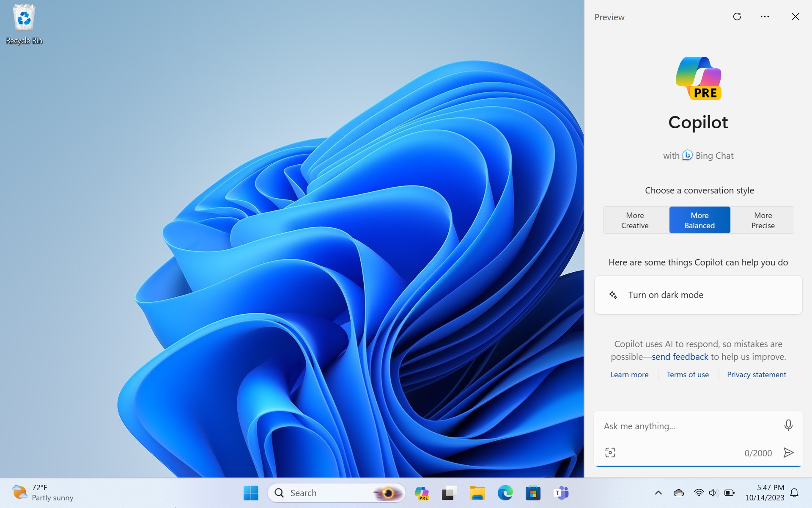Select the More Precise conversation style
The width and height of the screenshot is (812, 508).
(763, 220)
